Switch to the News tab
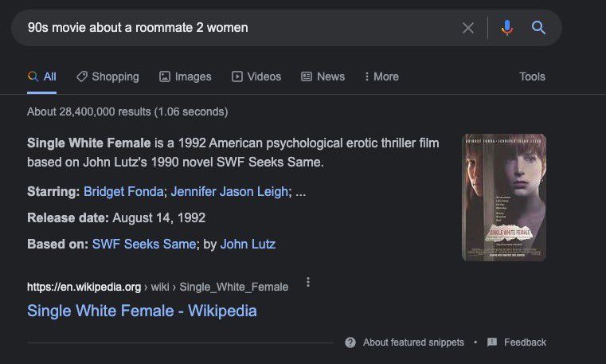 [323, 76]
